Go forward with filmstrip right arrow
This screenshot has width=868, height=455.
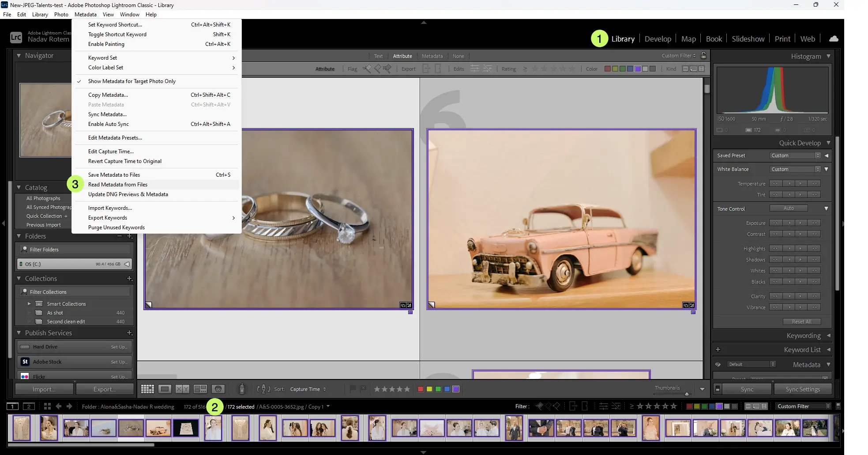click(x=69, y=406)
